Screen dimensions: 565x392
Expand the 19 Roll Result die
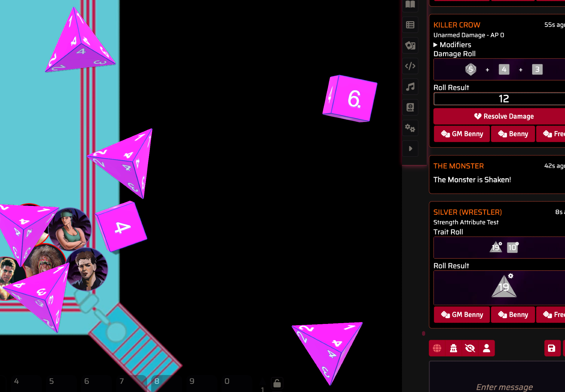[504, 287]
